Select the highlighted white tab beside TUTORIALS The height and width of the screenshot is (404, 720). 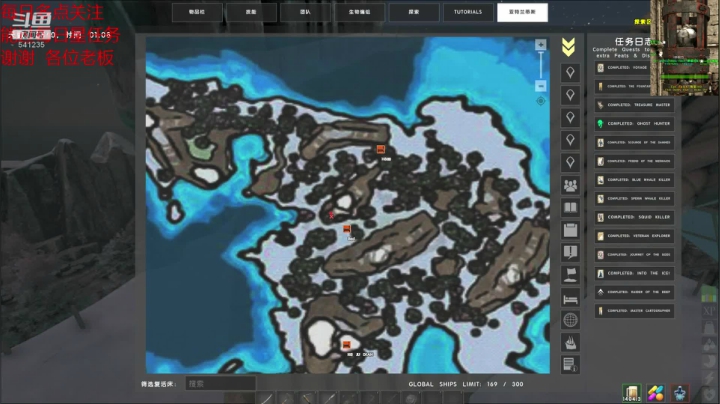(x=522, y=12)
